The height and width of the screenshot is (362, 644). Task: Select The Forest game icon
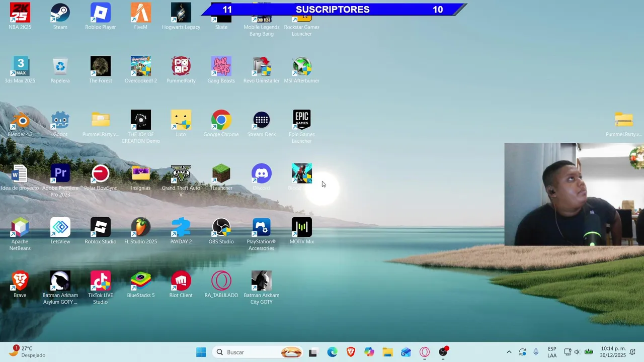point(101,67)
